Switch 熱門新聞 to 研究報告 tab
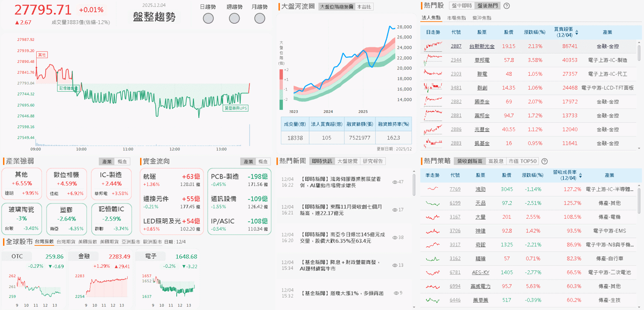Viewport: 644px width, 310px height. pyautogui.click(x=373, y=161)
